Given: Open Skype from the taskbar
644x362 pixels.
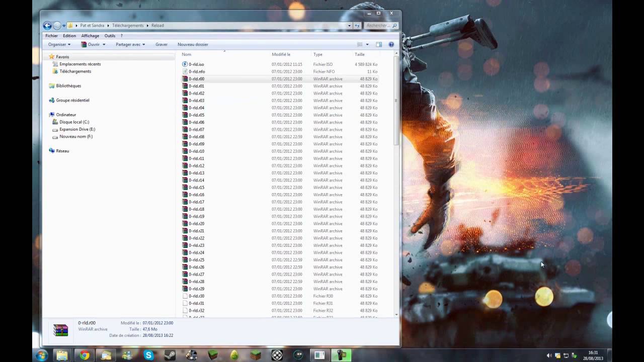Looking at the screenshot, I should pyautogui.click(x=148, y=355).
